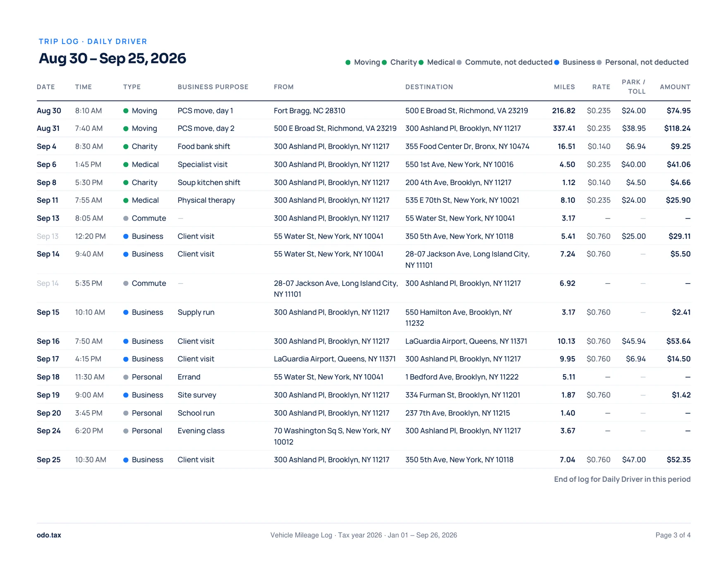Image resolution: width=728 pixels, height=563 pixels.
Task: Click the 'TRIP LOG · DAILY DRIVER' heading
Action: coord(93,41)
